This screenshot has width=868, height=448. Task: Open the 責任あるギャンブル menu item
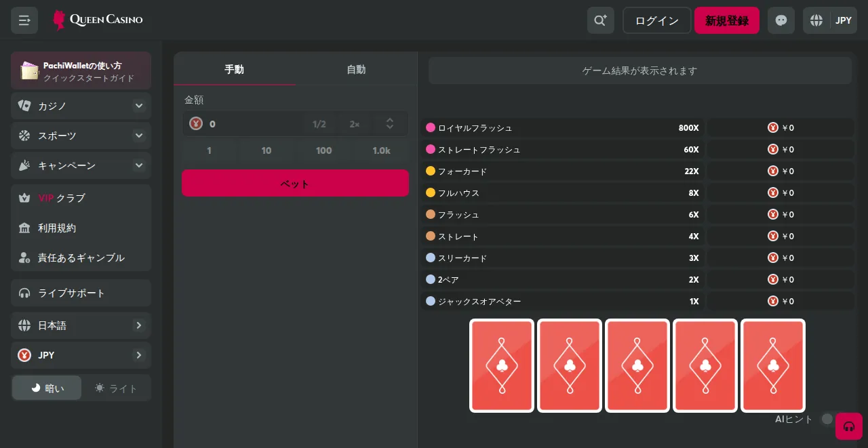click(81, 258)
